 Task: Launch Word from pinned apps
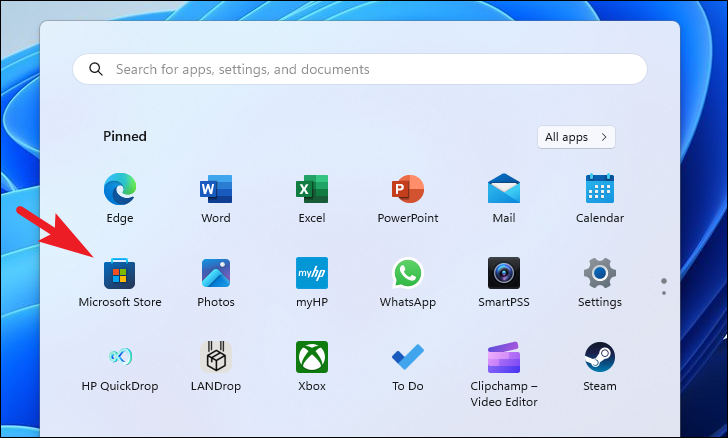[x=216, y=189]
